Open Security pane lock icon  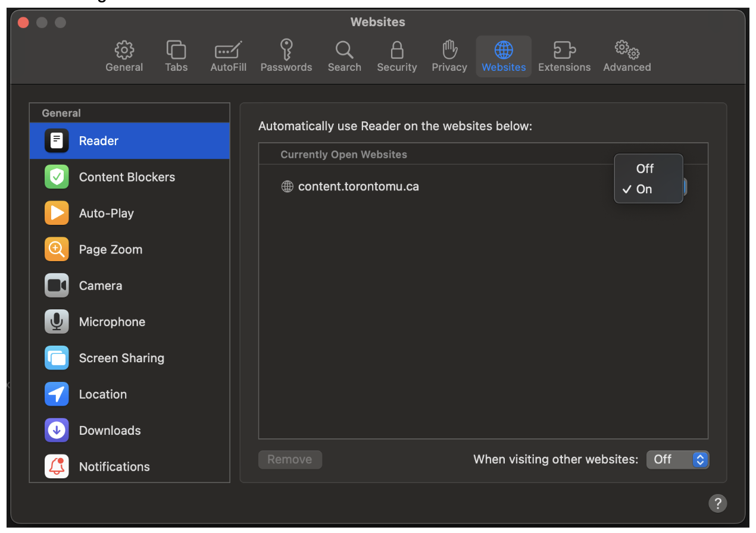396,57
